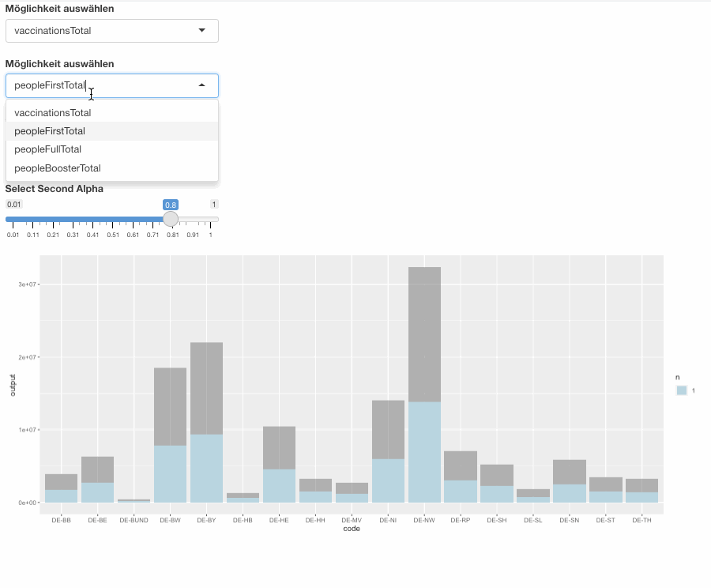Screen dimensions: 711x588
Task: Click the DE-BE axis label
Action: coord(97,520)
